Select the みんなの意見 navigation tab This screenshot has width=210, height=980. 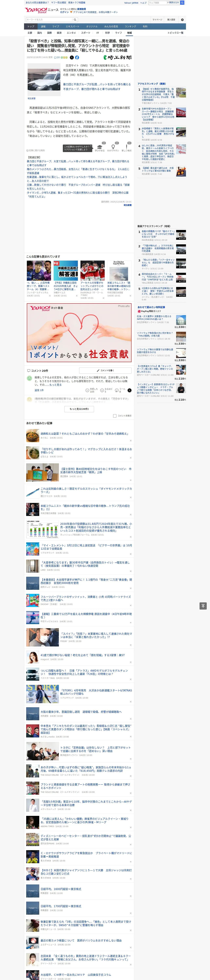(111, 26)
